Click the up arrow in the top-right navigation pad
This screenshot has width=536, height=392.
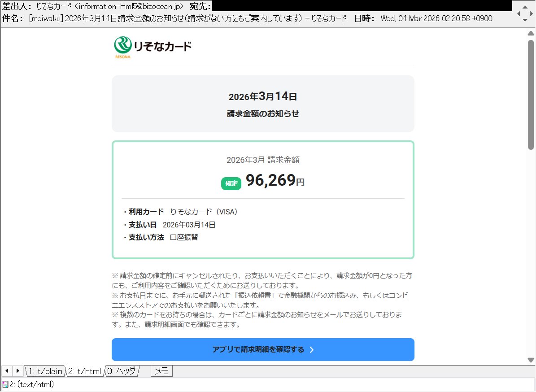526,7
